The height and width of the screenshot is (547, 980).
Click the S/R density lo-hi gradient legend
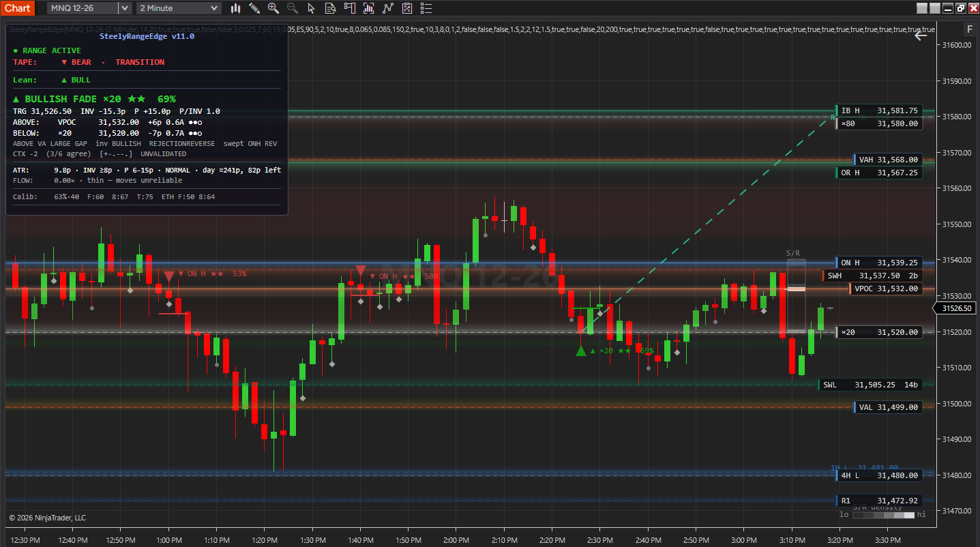pyautogui.click(x=885, y=515)
